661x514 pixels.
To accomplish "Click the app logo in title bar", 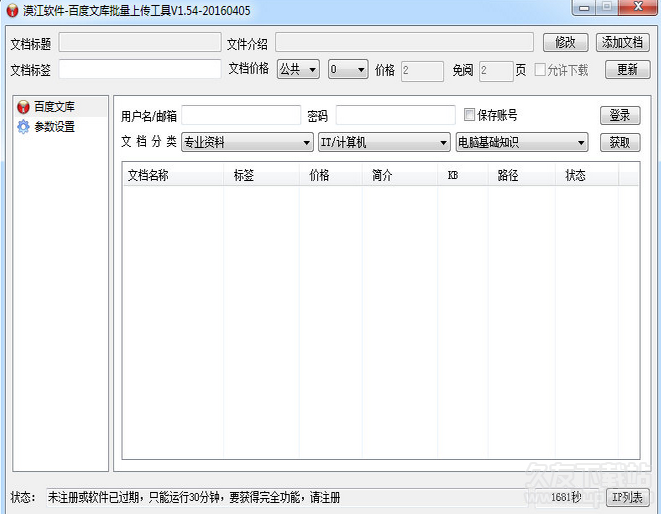I will 12,10.
